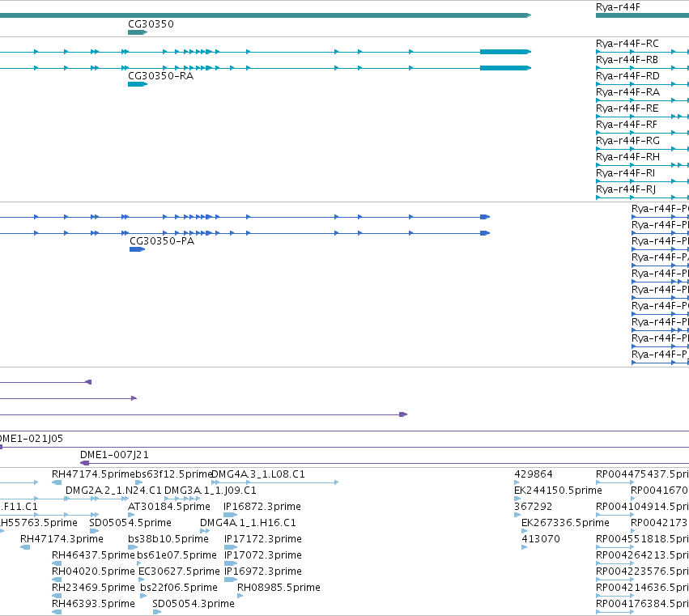
Task: Click the Rya-r44F-RI transcript label
Action: click(x=625, y=173)
